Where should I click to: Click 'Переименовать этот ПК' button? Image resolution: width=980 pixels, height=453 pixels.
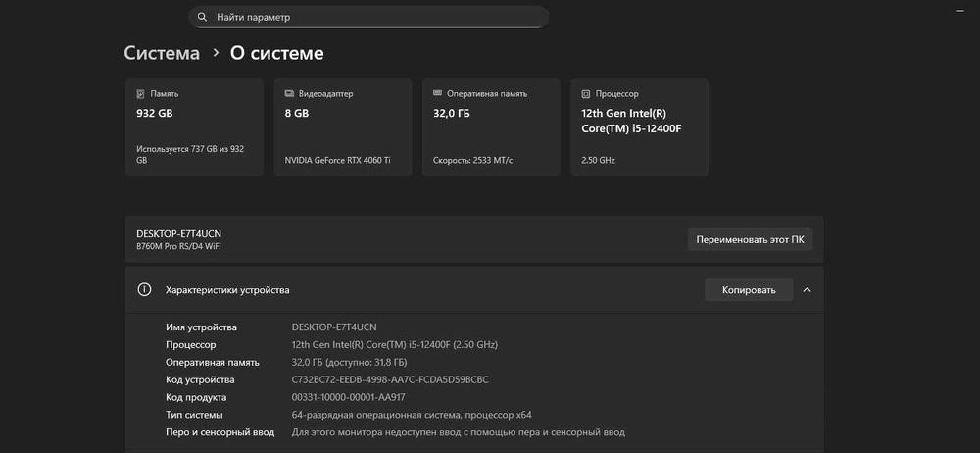(750, 239)
